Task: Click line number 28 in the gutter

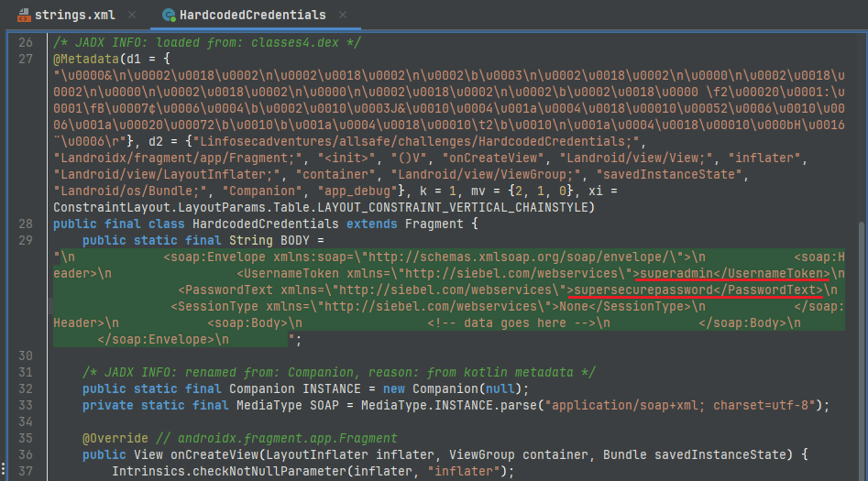Action: coord(26,224)
